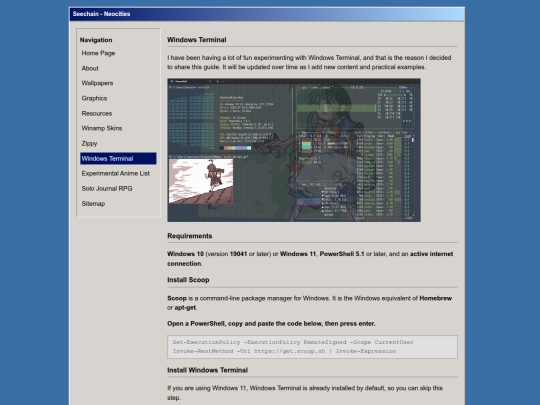Click the 'Open a PowerShell, copy and paste' instruction
540x405 pixels.
[x=271, y=324]
